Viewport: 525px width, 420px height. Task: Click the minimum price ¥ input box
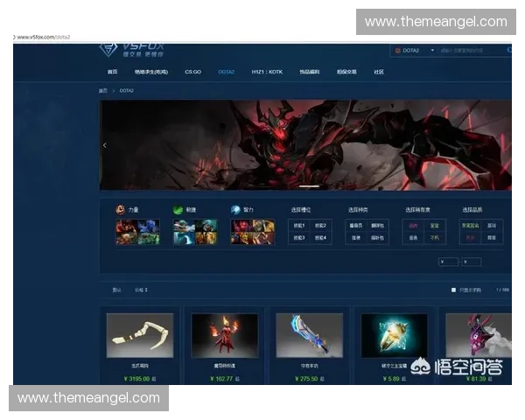(448, 262)
